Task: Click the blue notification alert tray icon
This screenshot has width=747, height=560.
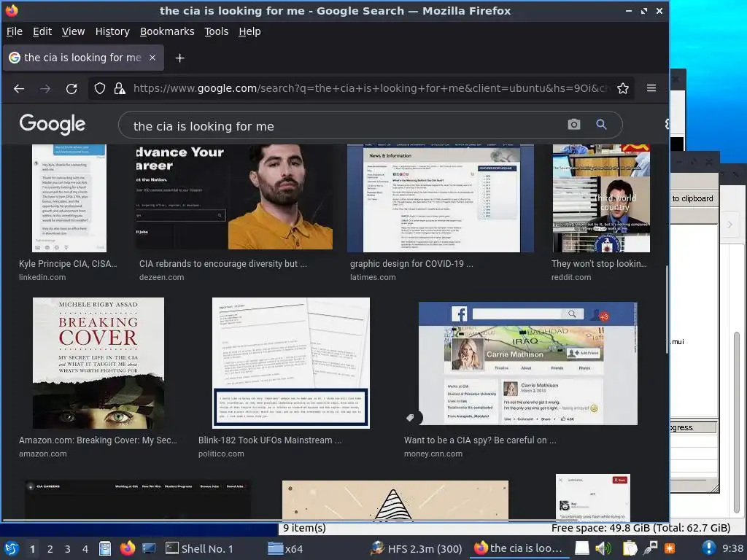Action: point(708,548)
